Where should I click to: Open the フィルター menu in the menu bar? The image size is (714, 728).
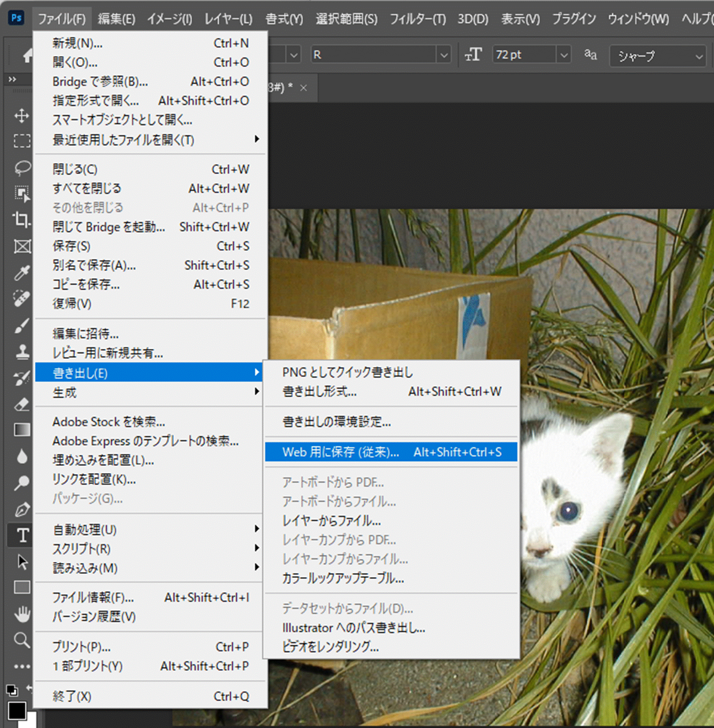(x=417, y=19)
